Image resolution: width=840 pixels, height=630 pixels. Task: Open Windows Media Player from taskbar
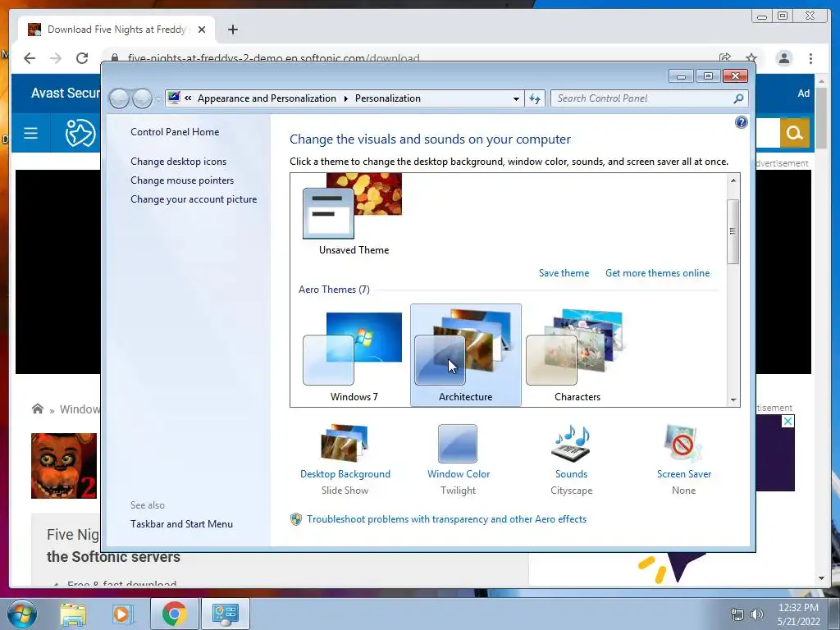pyautogui.click(x=122, y=614)
